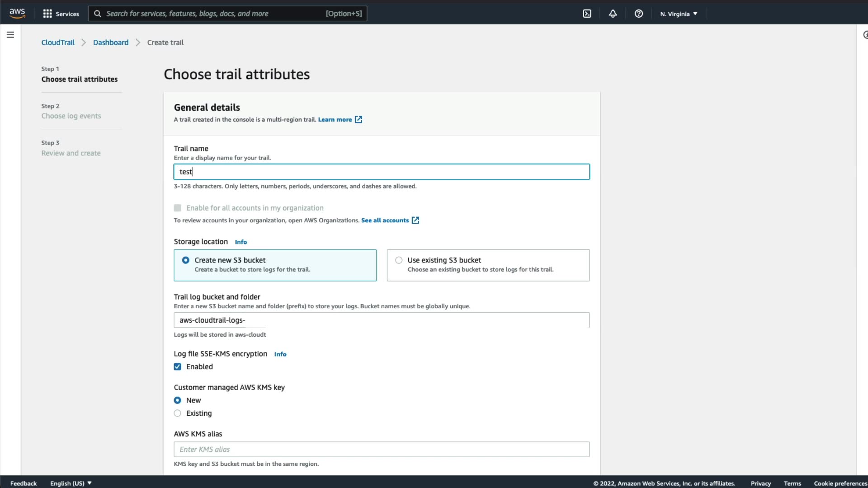Click the external link icon beside See all accounts
Image resolution: width=868 pixels, height=488 pixels.
pyautogui.click(x=415, y=220)
